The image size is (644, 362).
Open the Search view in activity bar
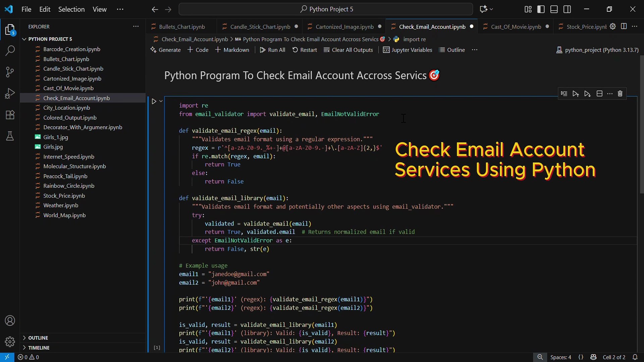10,51
